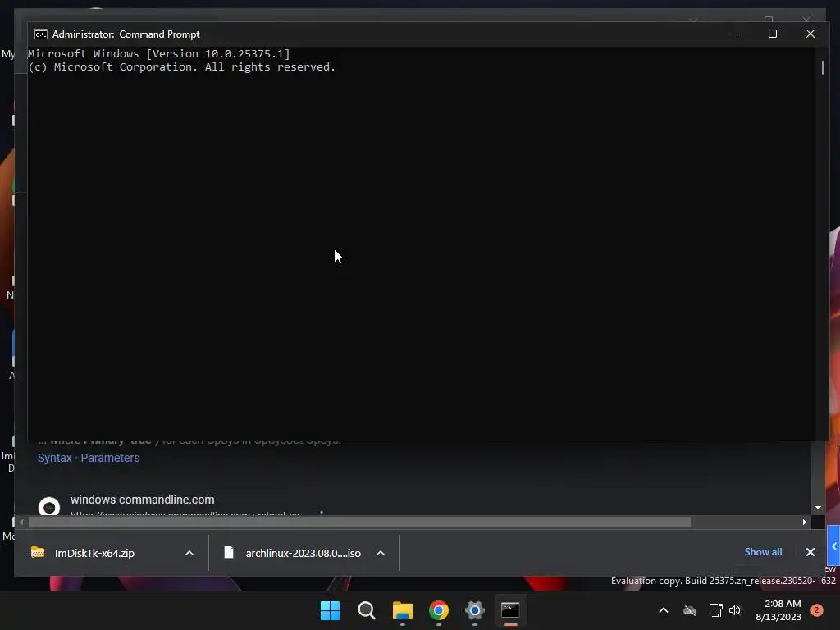This screenshot has height=630, width=840.
Task: Open Settings gear in the taskbar
Action: [x=475, y=610]
